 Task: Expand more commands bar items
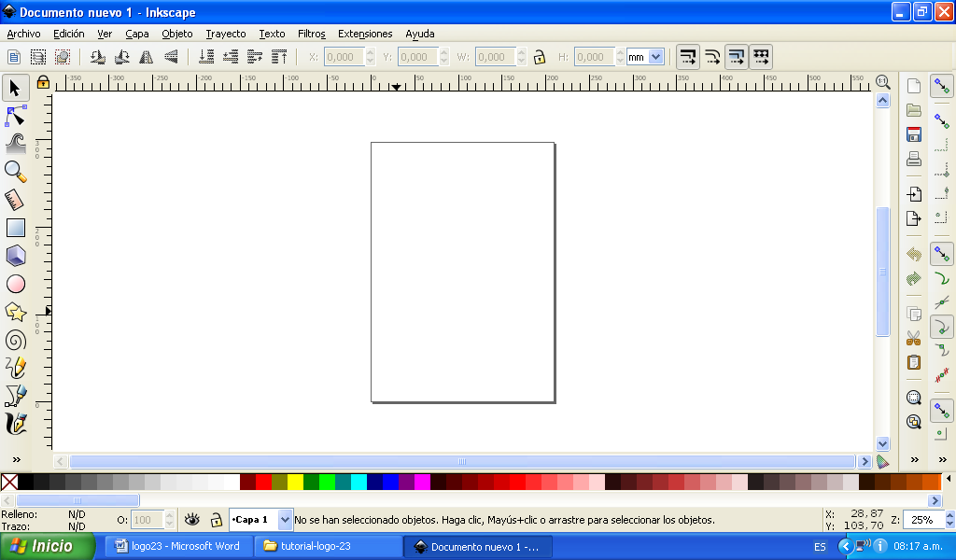tap(915, 459)
